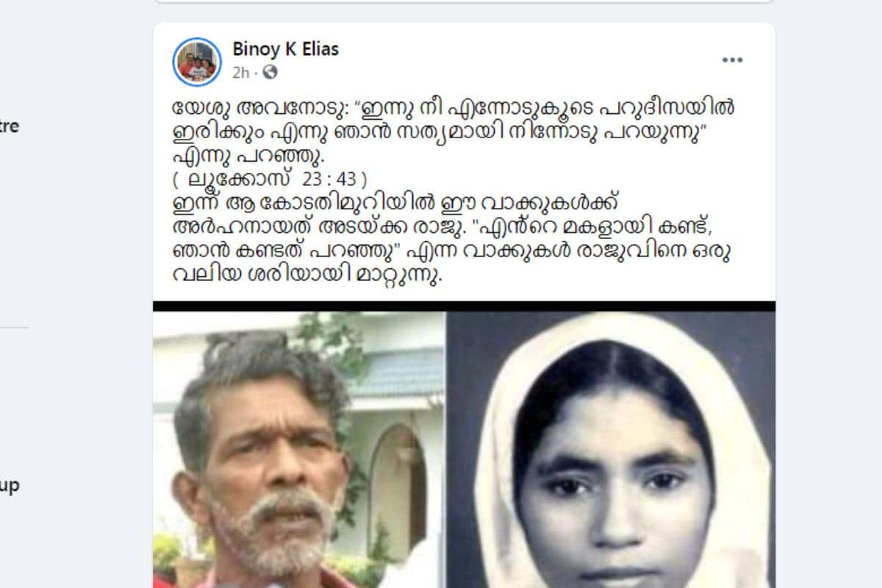Click the globe public audience icon
The width and height of the screenshot is (882, 588).
pyautogui.click(x=270, y=72)
